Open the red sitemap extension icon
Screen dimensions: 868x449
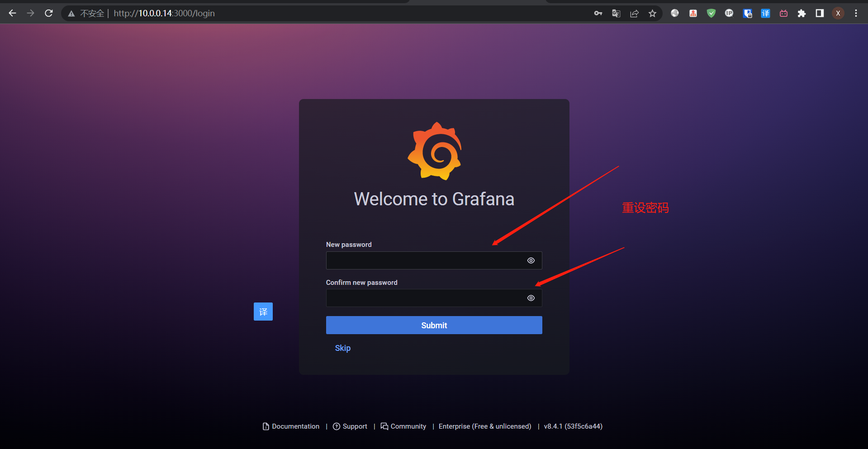(693, 13)
